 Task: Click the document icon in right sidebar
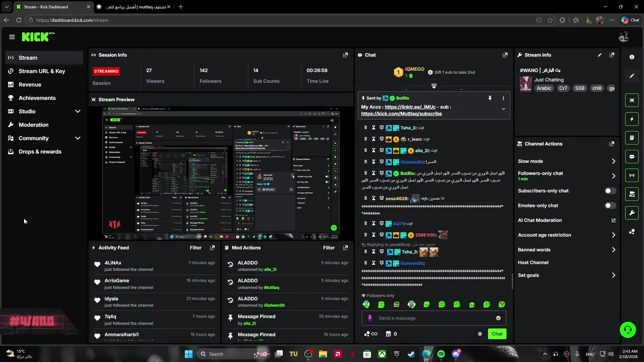pyautogui.click(x=632, y=137)
